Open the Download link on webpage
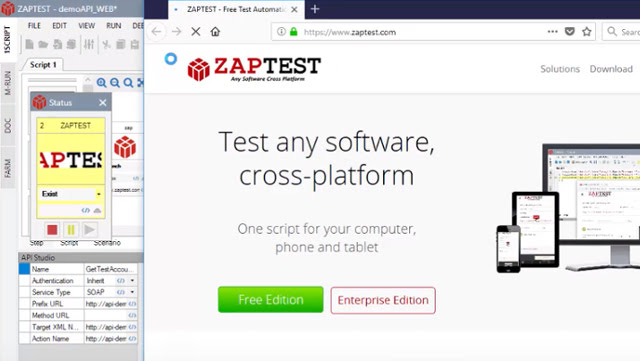Screen dimensions: 640x361 (611, 69)
